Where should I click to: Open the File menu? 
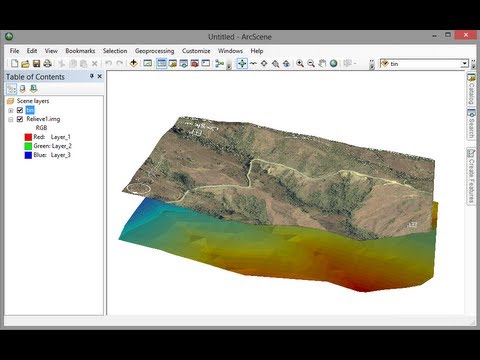14,51
